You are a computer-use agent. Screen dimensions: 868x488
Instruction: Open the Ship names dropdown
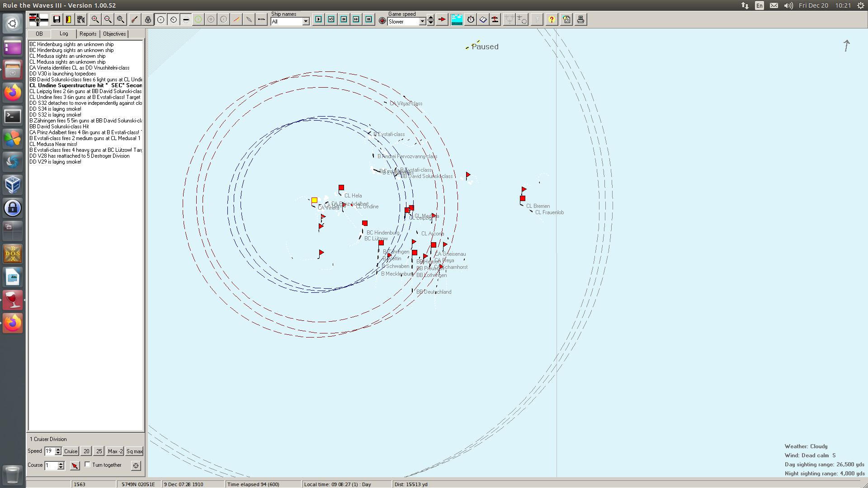[x=306, y=22]
